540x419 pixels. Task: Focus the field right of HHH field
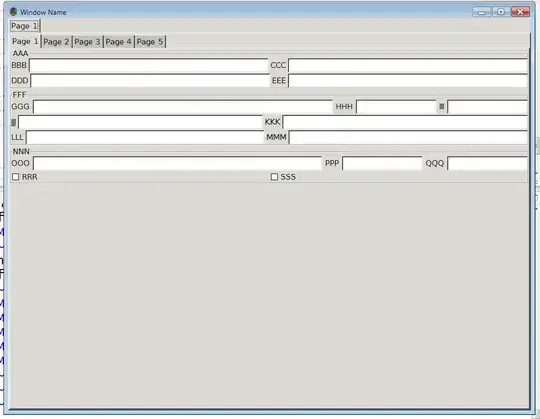tap(487, 107)
